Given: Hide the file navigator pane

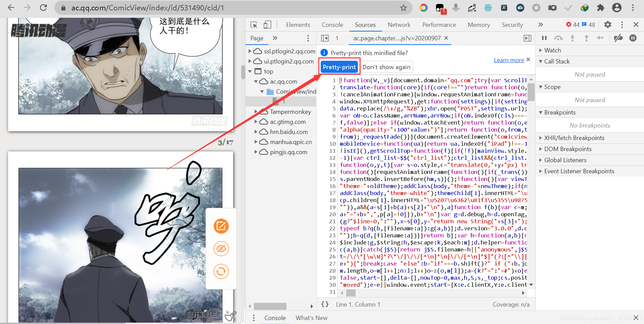Looking at the screenshot, I should click(x=325, y=38).
